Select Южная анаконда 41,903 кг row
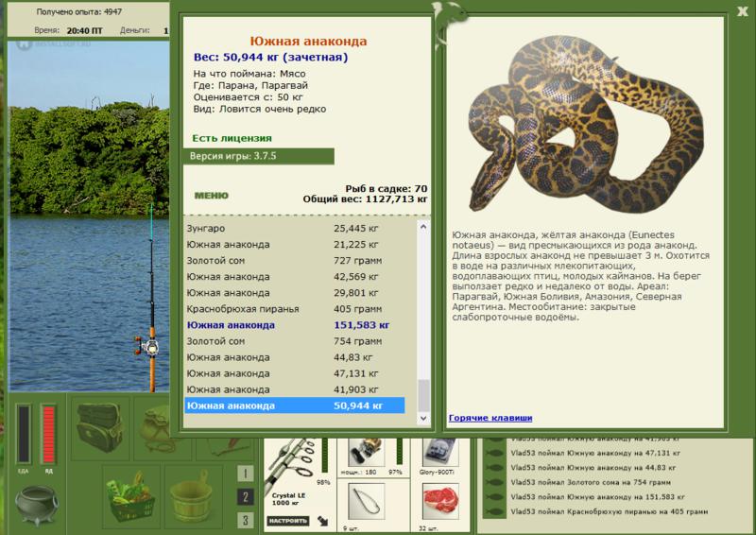This screenshot has height=535, width=756. click(x=295, y=389)
